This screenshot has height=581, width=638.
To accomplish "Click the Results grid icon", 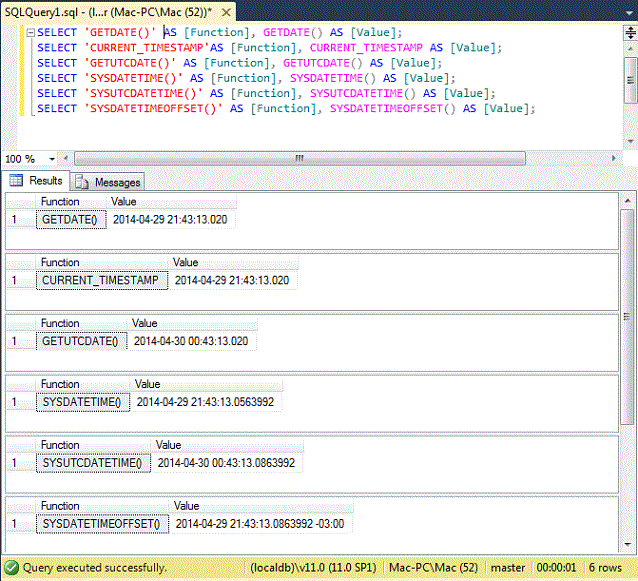I will coord(16,180).
